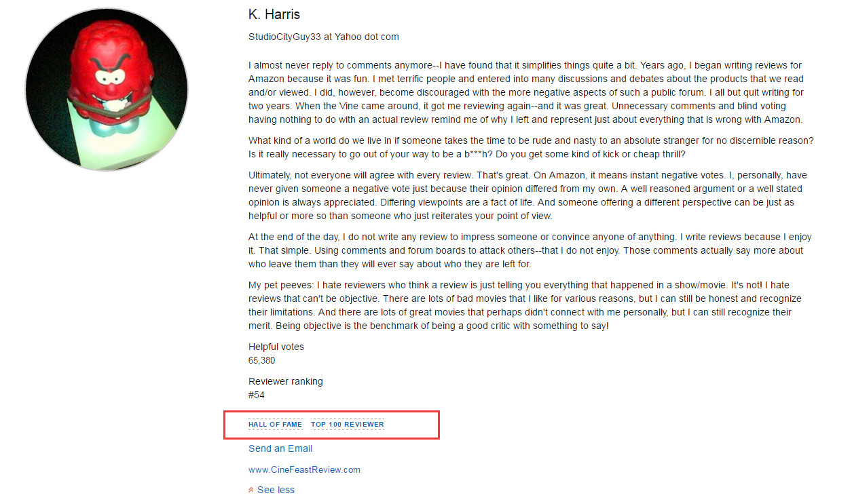Click the See less text link
Image resolution: width=852 pixels, height=504 pixels.
click(x=276, y=490)
